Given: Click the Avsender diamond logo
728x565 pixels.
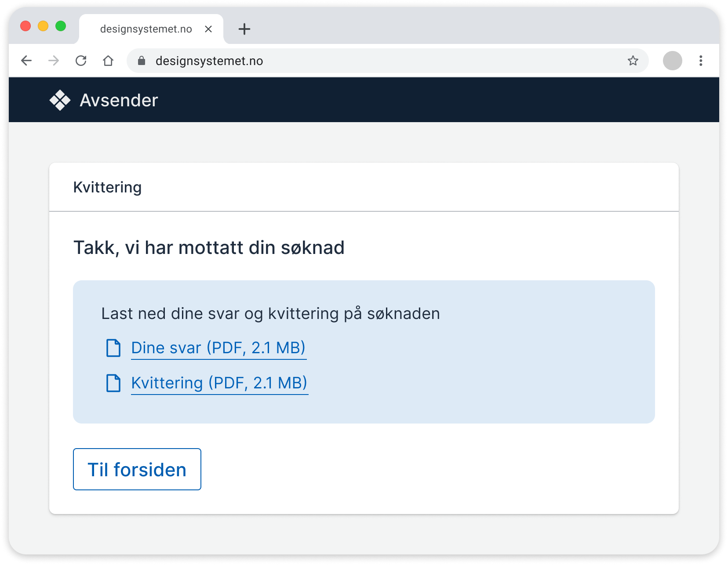Looking at the screenshot, I should pyautogui.click(x=60, y=100).
